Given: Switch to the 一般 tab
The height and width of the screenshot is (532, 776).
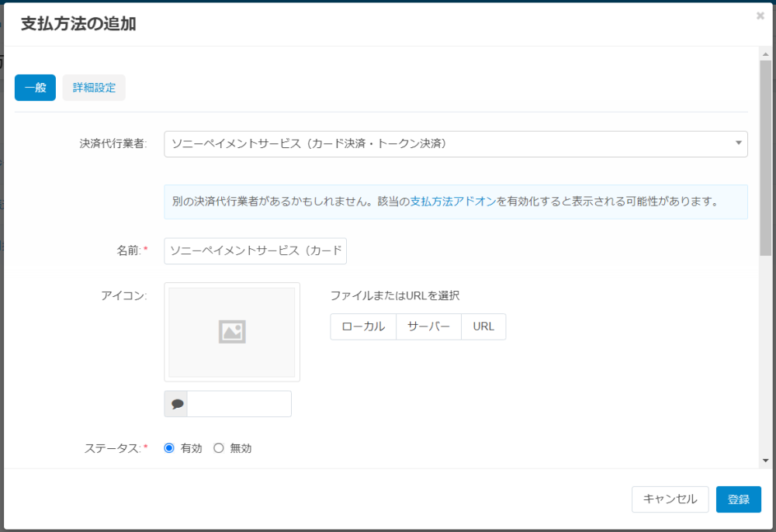Looking at the screenshot, I should 35,88.
